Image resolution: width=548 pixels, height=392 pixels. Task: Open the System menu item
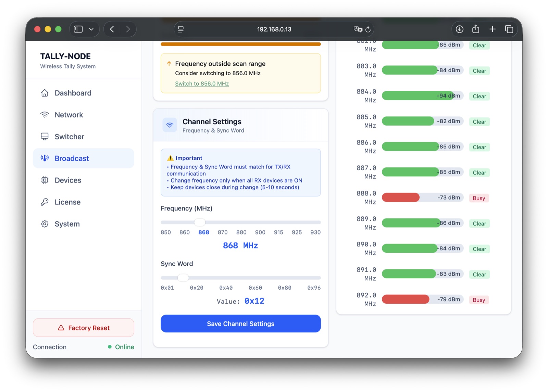tap(84, 224)
